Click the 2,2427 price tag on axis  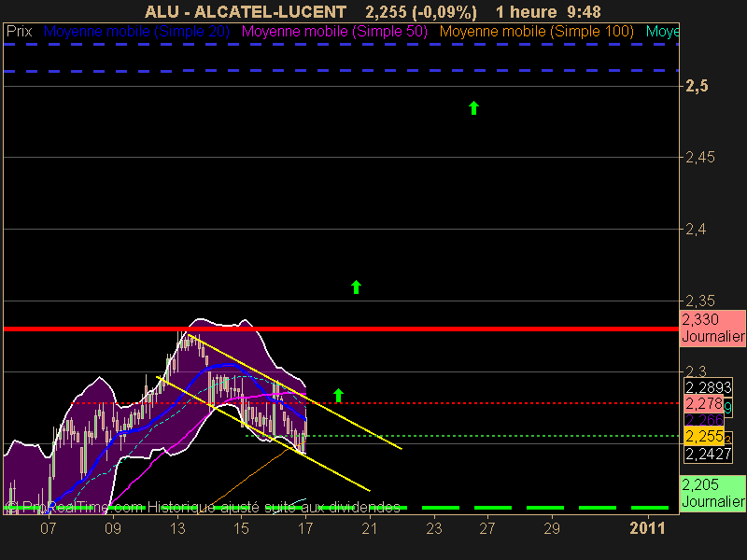point(708,454)
